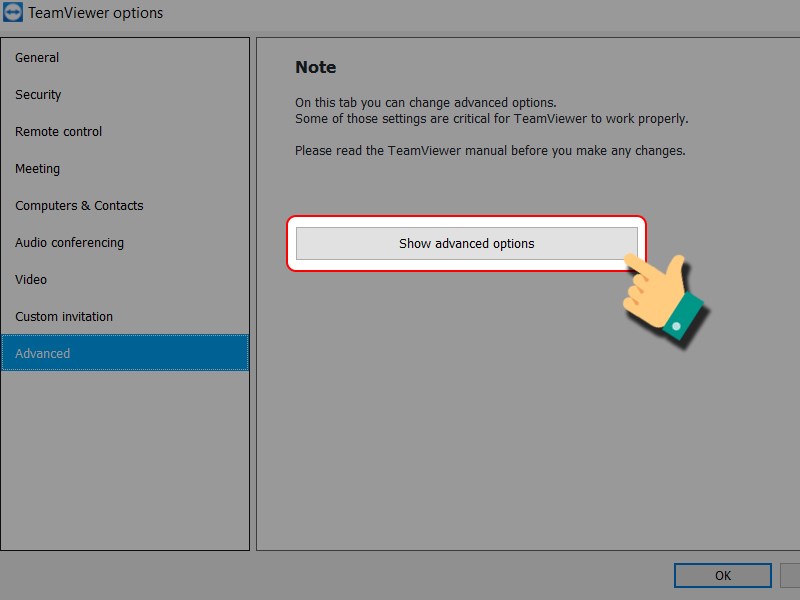Switch to Remote control settings
The height and width of the screenshot is (600, 800).
point(124,132)
